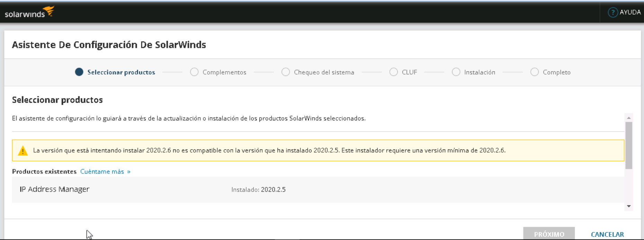Click the scrollbar up arrow
This screenshot has height=240, width=644.
(629, 118)
